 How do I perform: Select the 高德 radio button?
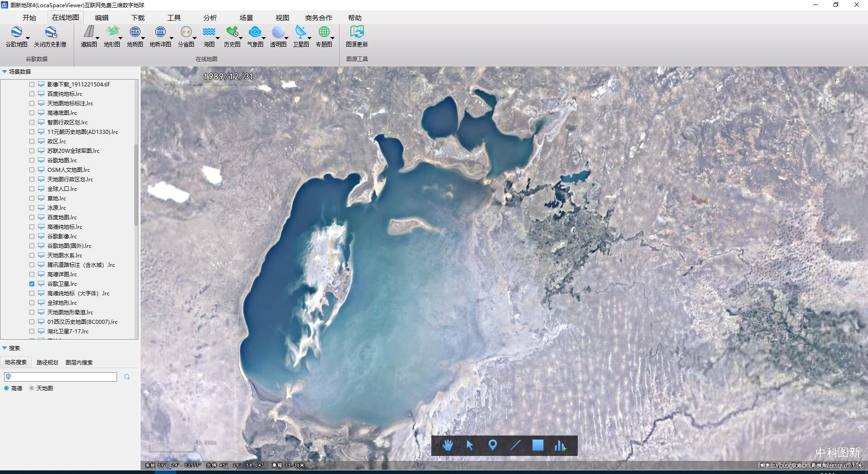(x=6, y=388)
